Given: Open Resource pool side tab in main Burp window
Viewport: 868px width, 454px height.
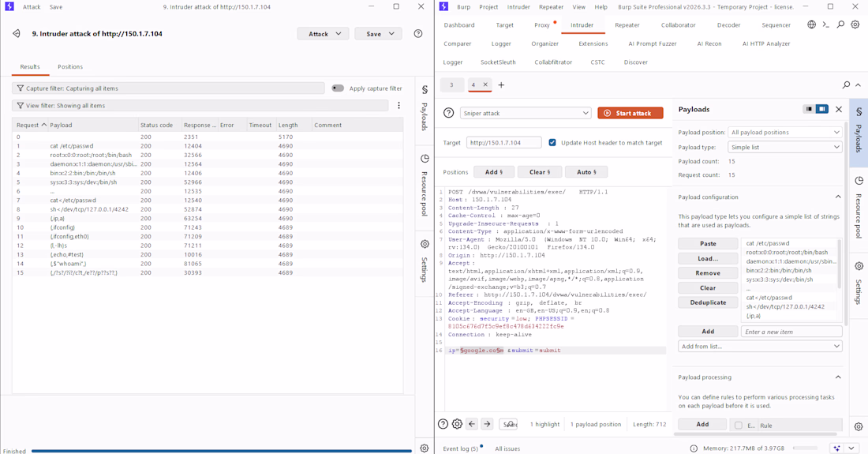Looking at the screenshot, I should pos(859,208).
